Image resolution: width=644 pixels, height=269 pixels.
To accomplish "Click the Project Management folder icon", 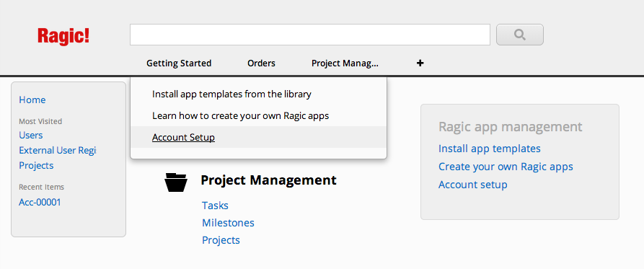I will pos(176,182).
